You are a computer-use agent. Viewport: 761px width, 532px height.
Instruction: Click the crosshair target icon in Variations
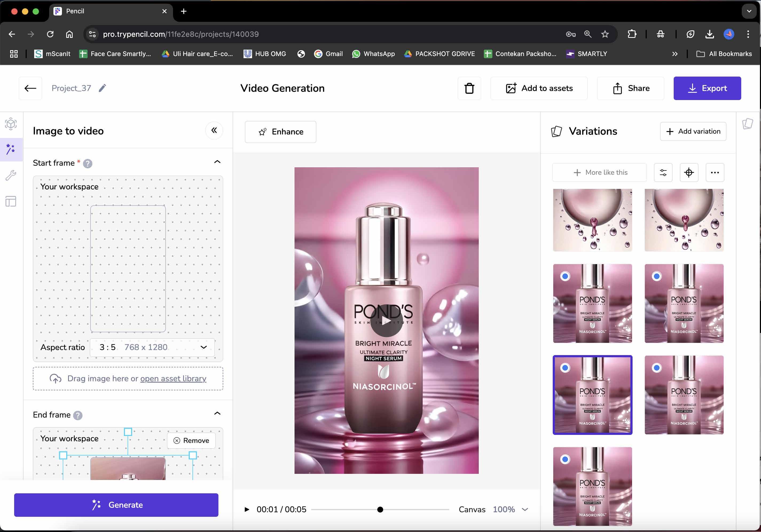tap(689, 172)
